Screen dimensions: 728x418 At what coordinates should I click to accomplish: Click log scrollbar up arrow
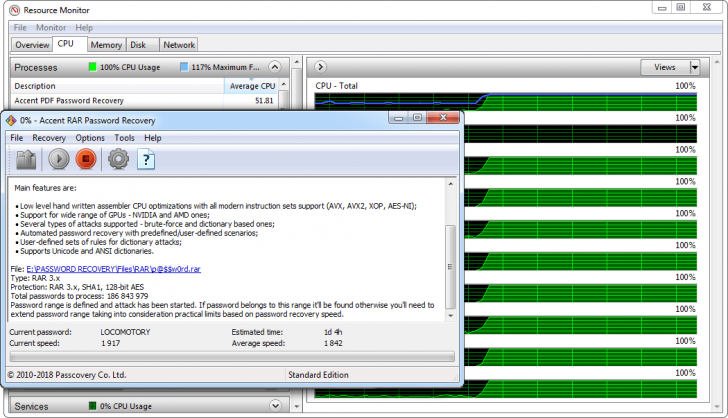click(x=450, y=184)
